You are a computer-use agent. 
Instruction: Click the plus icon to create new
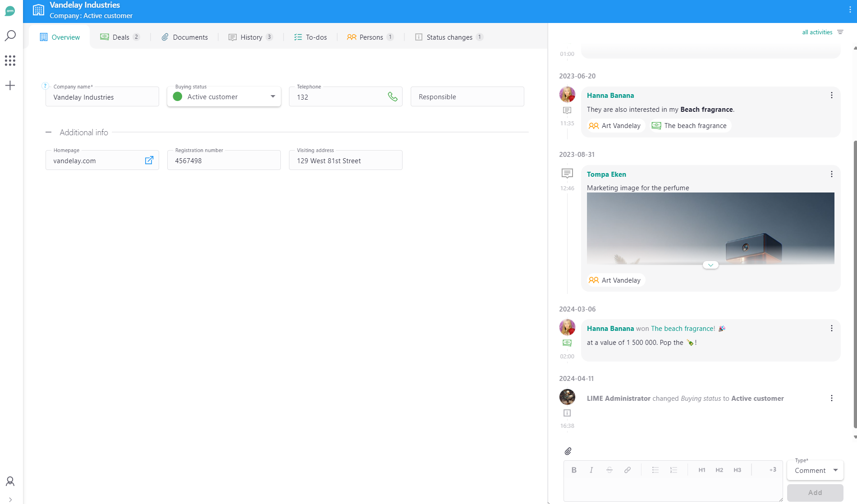pyautogui.click(x=10, y=85)
